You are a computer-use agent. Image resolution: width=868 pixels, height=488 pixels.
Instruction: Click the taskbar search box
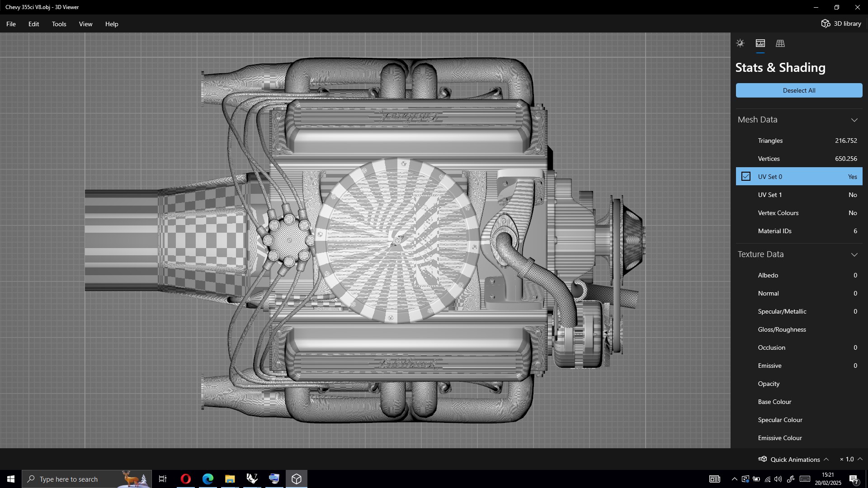[87, 479]
